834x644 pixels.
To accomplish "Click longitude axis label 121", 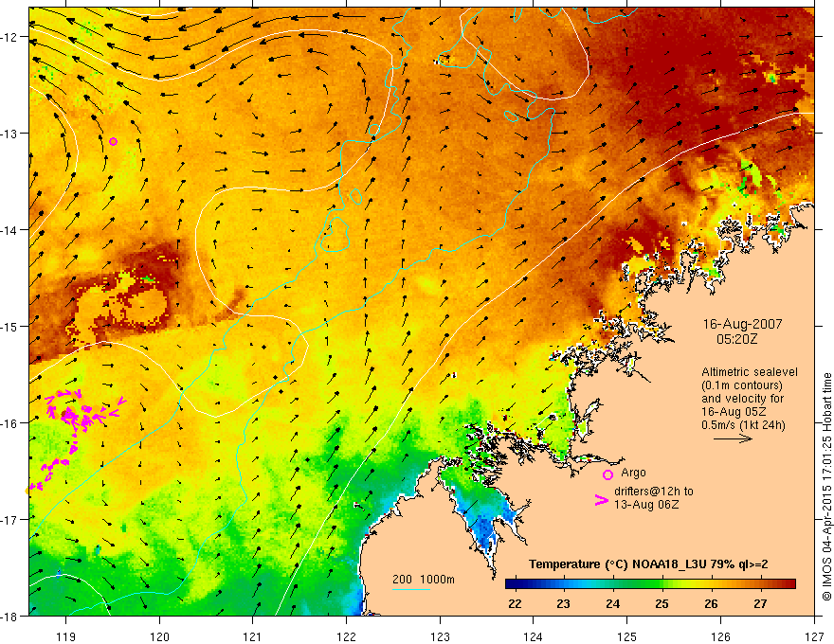I will pos(253,636).
